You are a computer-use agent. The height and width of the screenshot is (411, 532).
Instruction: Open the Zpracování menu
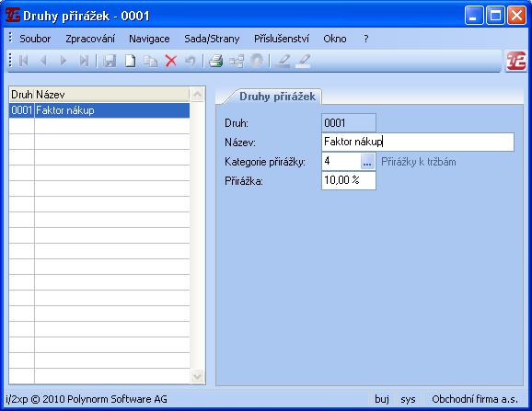tap(90, 39)
